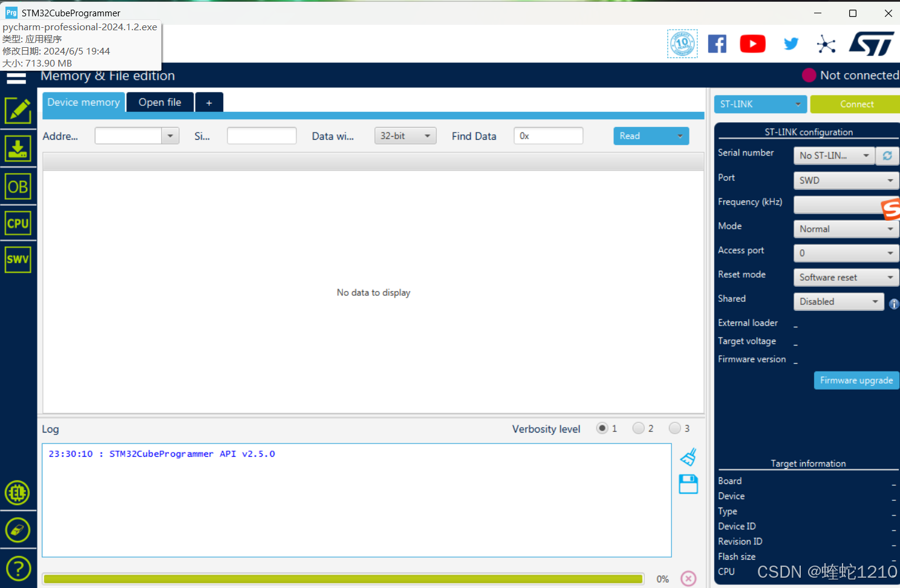Open the Serial number dropdown
The height and width of the screenshot is (588, 900).
[834, 155]
